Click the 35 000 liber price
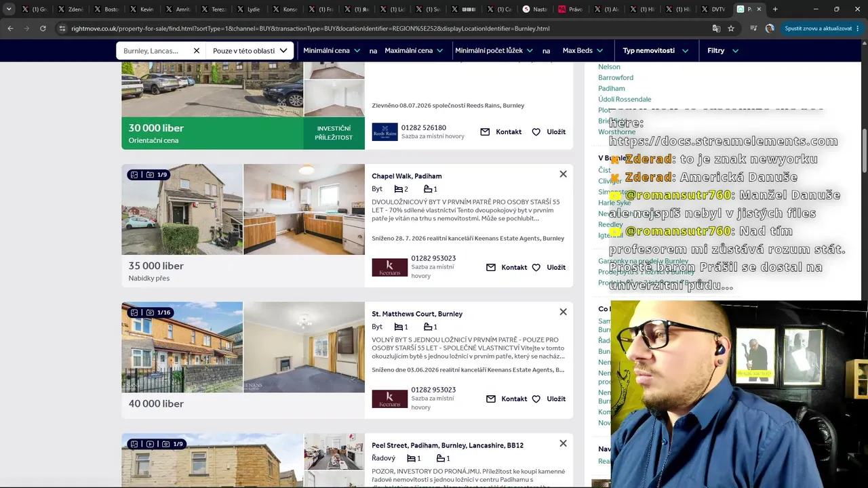This screenshot has width=868, height=488. (x=156, y=266)
